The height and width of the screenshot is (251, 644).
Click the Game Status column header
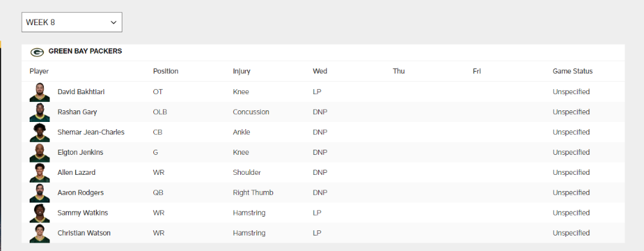pos(573,71)
